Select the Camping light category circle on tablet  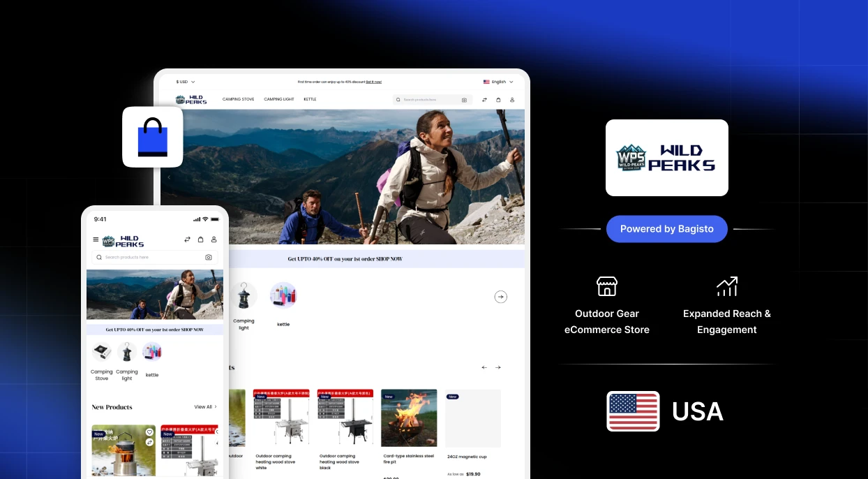point(244,295)
